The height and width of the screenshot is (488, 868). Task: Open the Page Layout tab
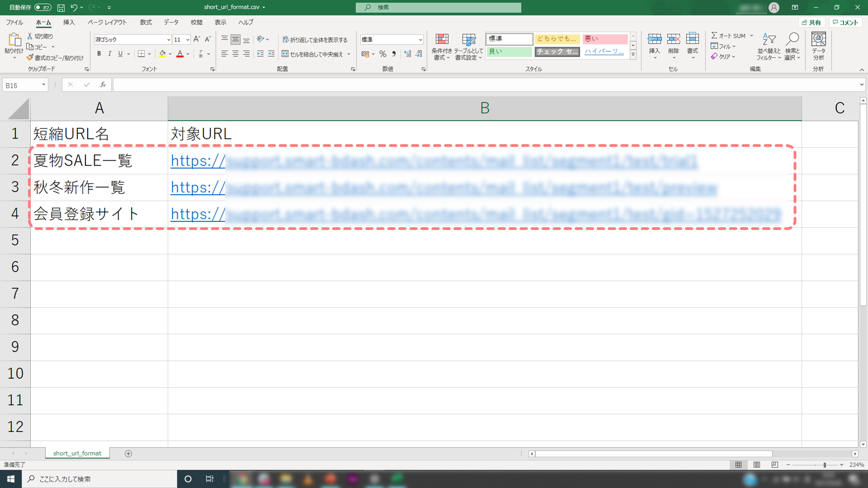coord(107,22)
